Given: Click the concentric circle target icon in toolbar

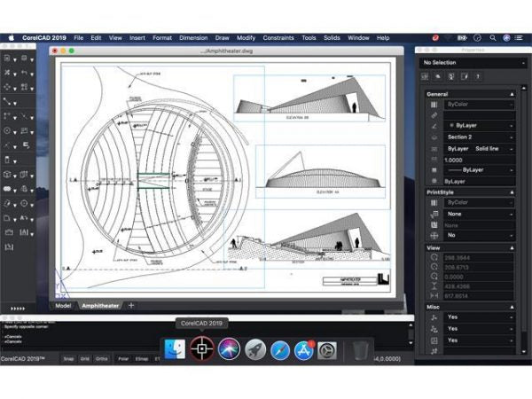Looking at the screenshot, I should [24, 204].
